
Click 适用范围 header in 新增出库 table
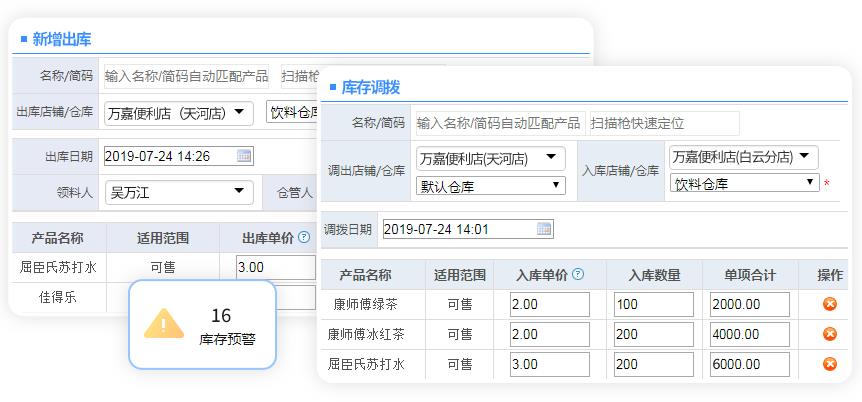coord(163,238)
